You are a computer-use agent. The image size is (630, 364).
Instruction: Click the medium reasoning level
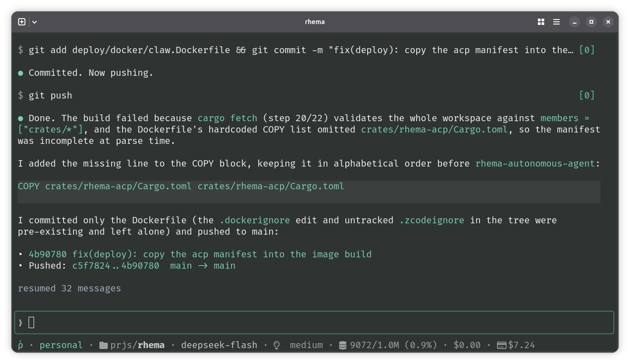pos(306,345)
